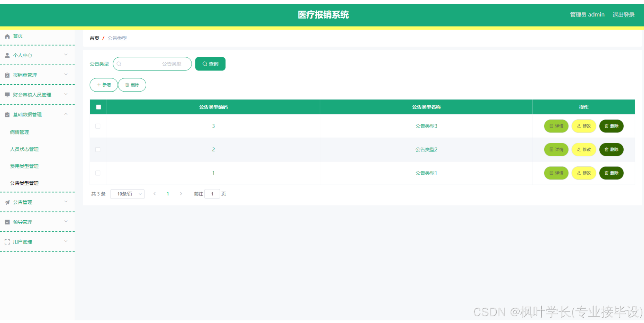Click the fullscreen-bracket icon beside 用户管理

(7, 242)
